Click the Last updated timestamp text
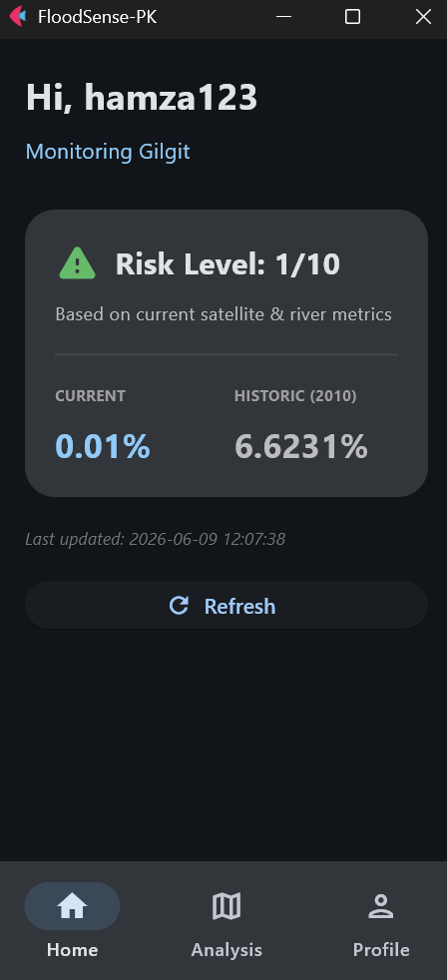Viewport: 447px width, 980px height. [155, 539]
